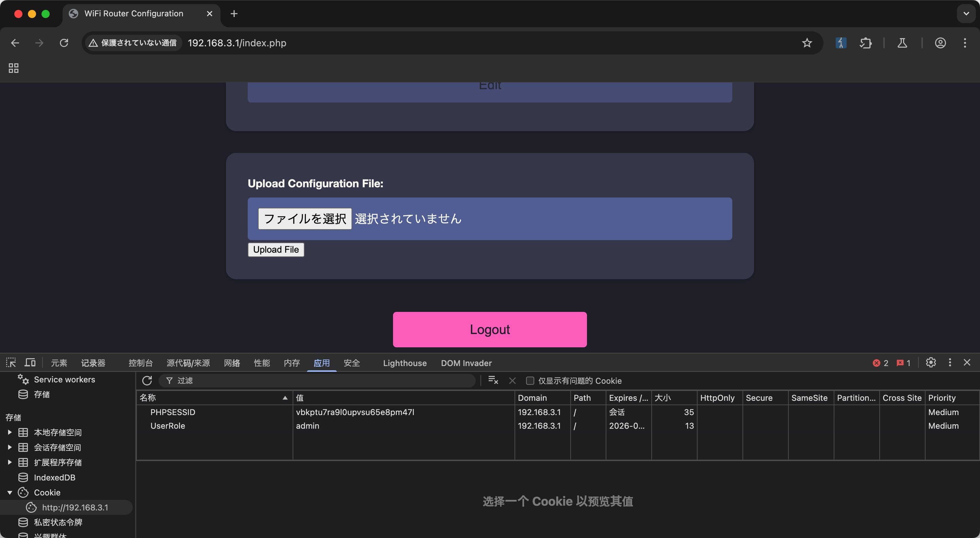Click the inspect element picker icon

(x=11, y=363)
